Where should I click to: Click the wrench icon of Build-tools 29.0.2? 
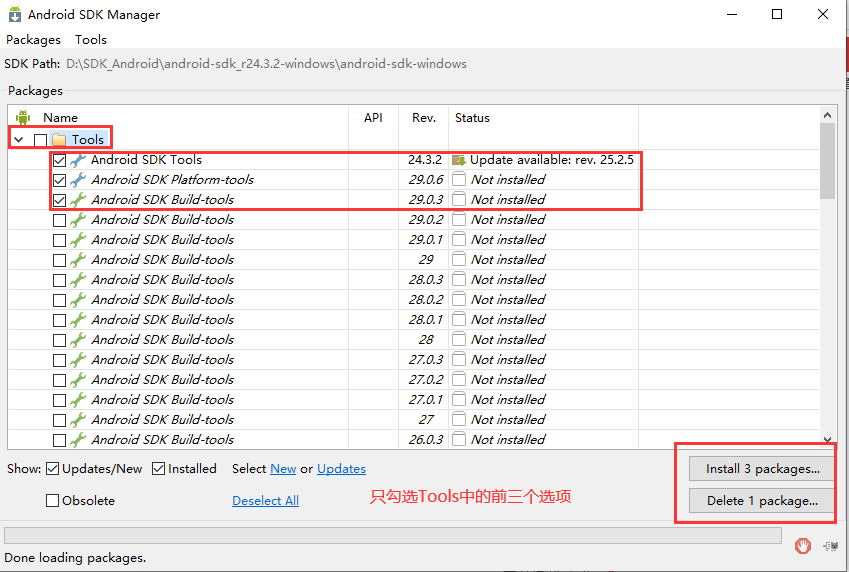point(78,220)
